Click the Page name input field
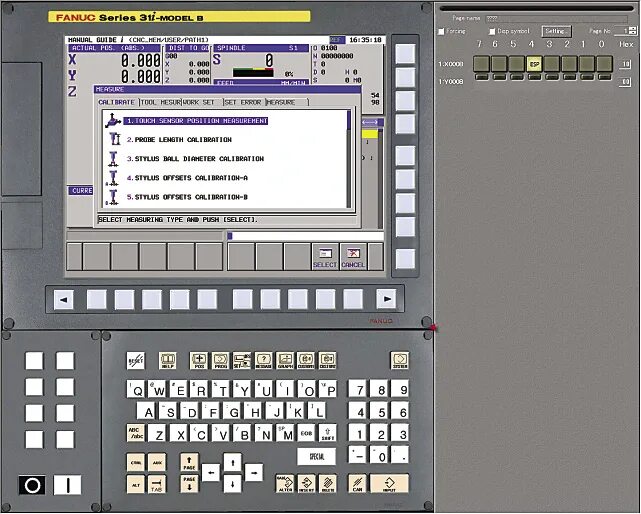Viewport: 641px width, 514px height. click(x=556, y=19)
